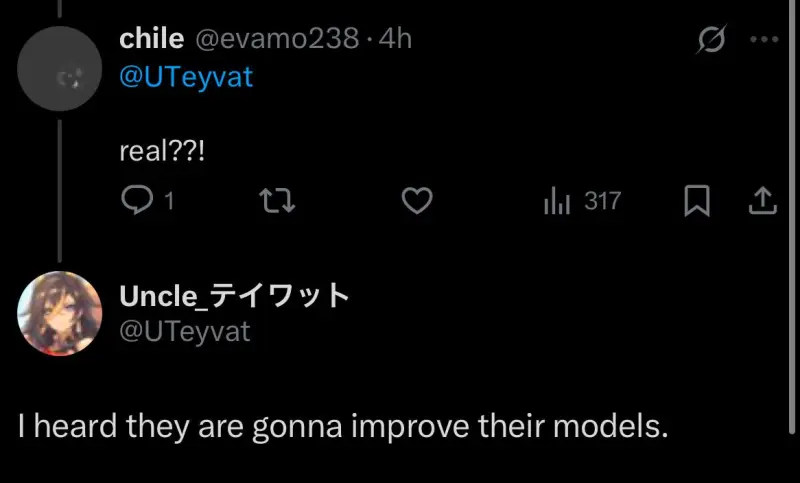The image size is (800, 483).
Task: Click the reply speech bubble icon
Action: (135, 202)
